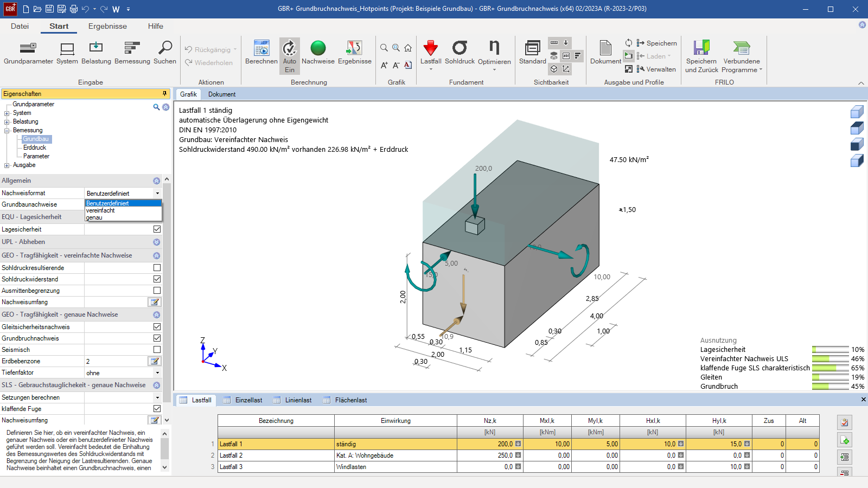Screen dimensions: 868x488
Task: Switch to the Ergebnisse ribbon tab
Action: 107,26
